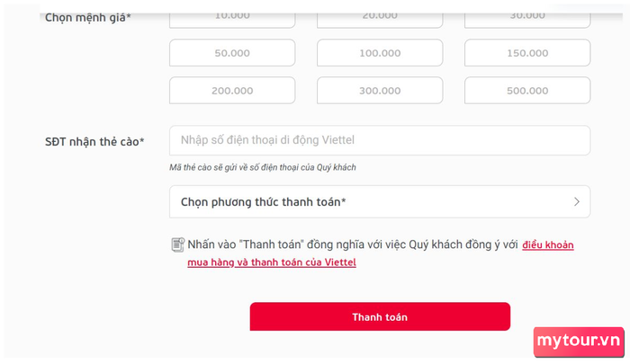Click the mytour.vn logo badge
The image size is (630, 364).
[x=579, y=341]
